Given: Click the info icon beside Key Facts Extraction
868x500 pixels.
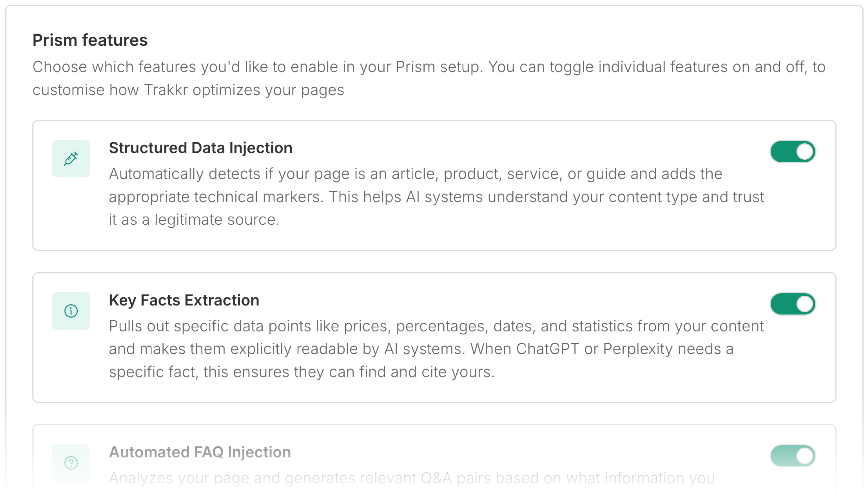Looking at the screenshot, I should (x=71, y=311).
